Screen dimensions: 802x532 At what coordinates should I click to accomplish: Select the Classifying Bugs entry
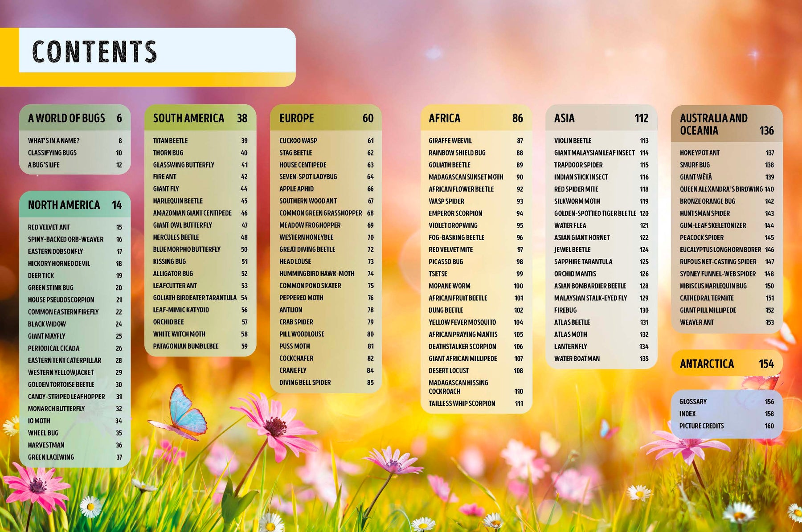tap(52, 152)
